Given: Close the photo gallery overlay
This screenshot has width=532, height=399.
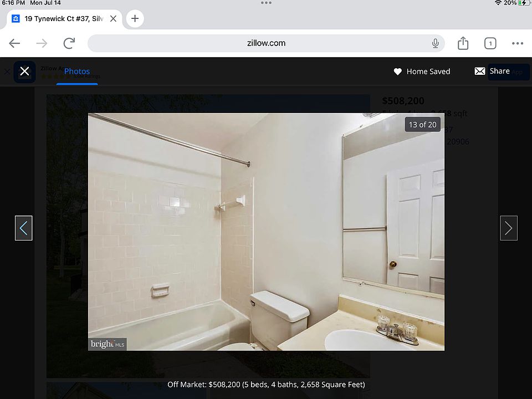Looking at the screenshot, I should click(24, 71).
